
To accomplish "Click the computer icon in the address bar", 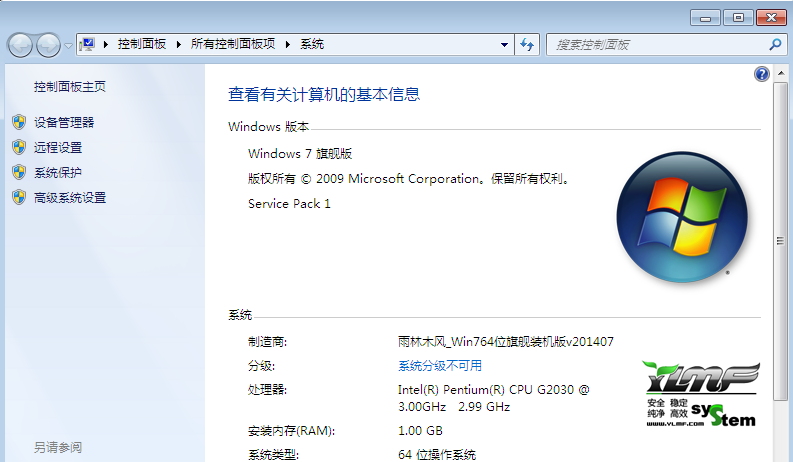I will 88,44.
